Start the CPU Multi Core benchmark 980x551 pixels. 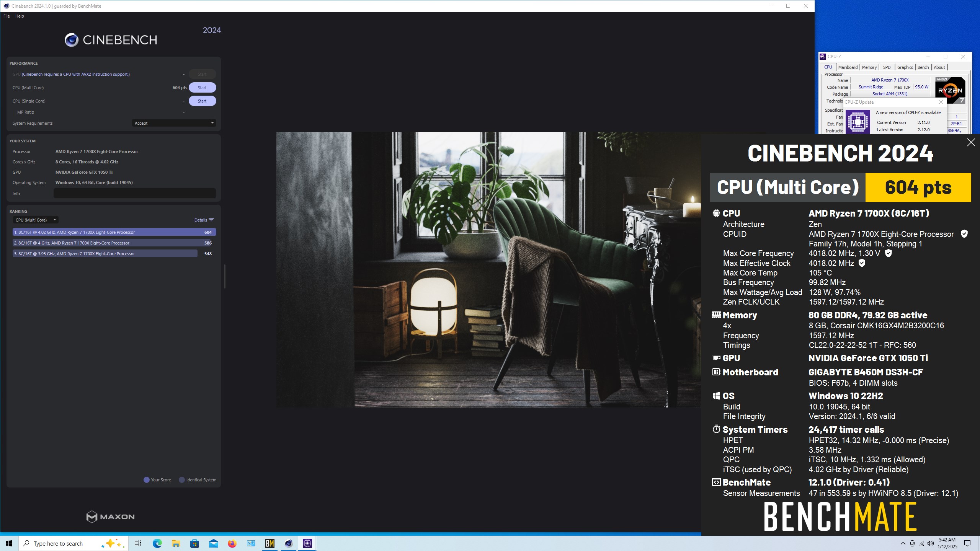point(202,88)
